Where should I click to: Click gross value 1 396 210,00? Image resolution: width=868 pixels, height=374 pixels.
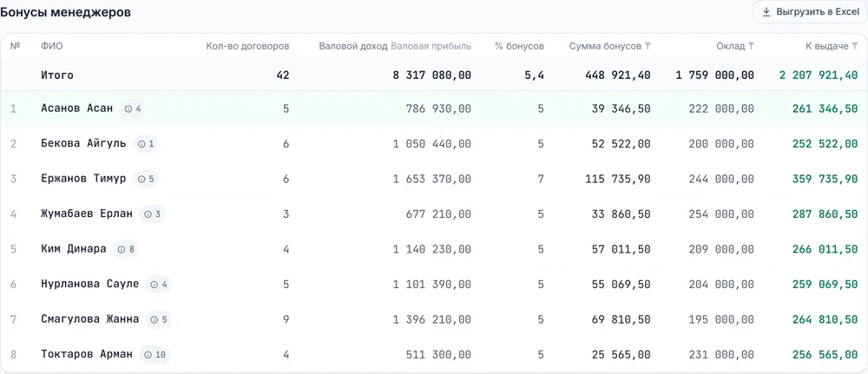[432, 320]
